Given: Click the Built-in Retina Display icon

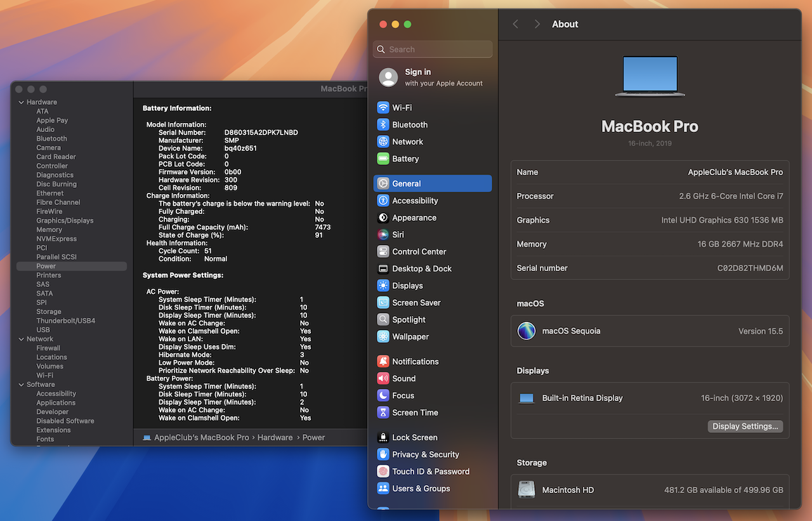Looking at the screenshot, I should [x=527, y=399].
